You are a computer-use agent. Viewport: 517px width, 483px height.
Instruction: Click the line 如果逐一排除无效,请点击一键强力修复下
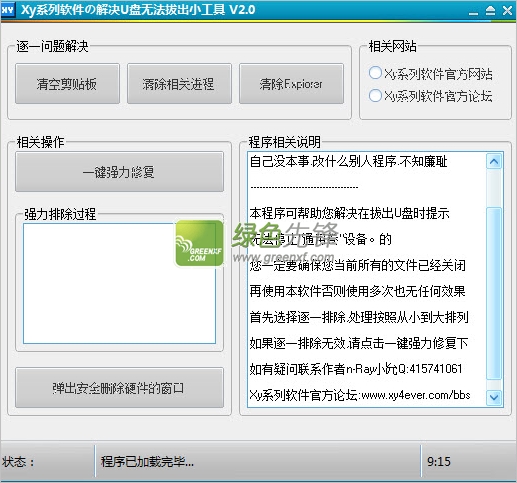[x=359, y=343]
